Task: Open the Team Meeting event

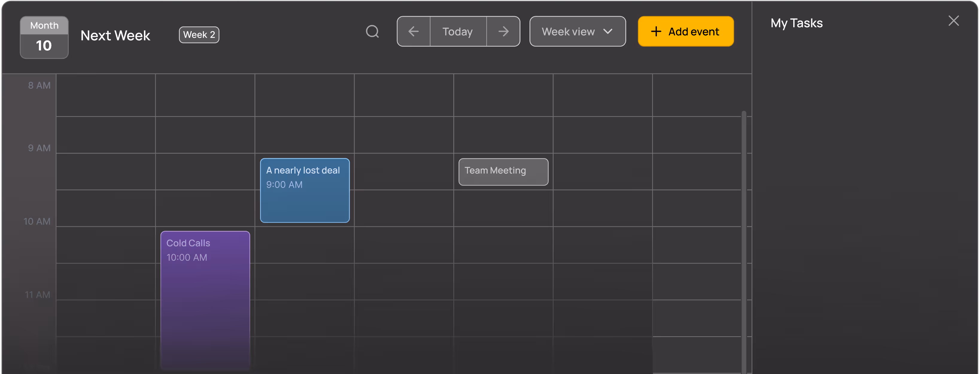Action: 503,172
